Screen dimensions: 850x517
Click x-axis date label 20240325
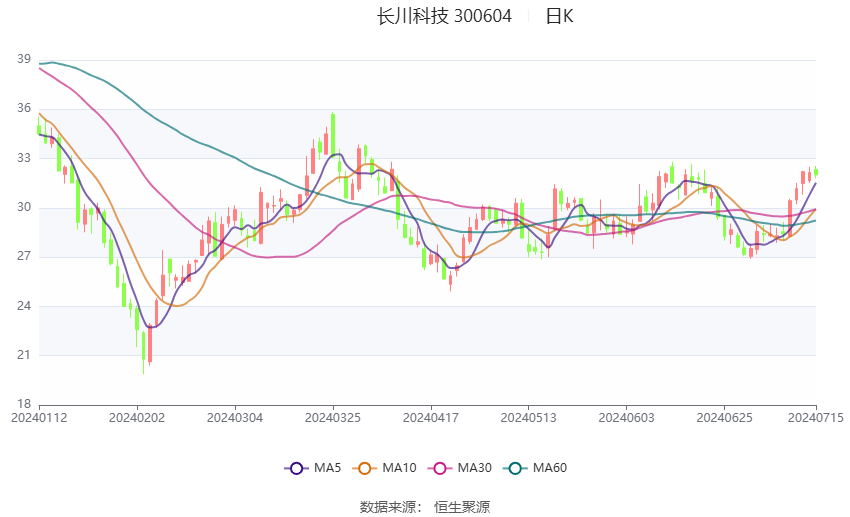pyautogui.click(x=333, y=418)
